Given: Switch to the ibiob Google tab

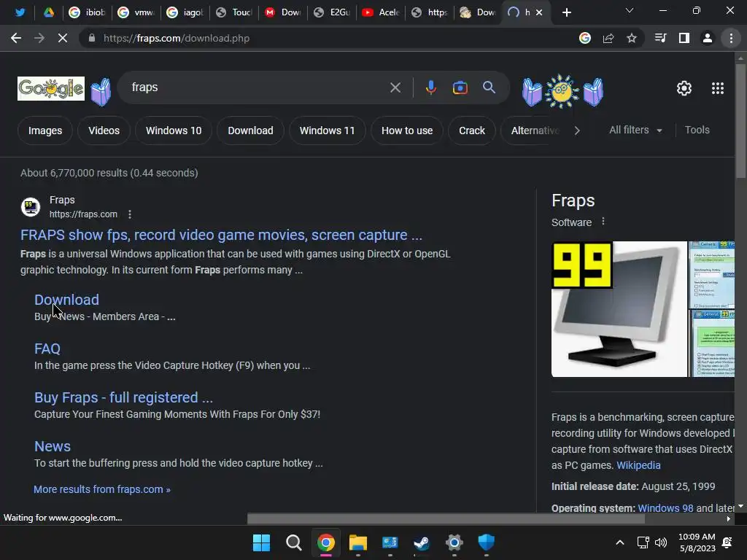Looking at the screenshot, I should click(87, 12).
